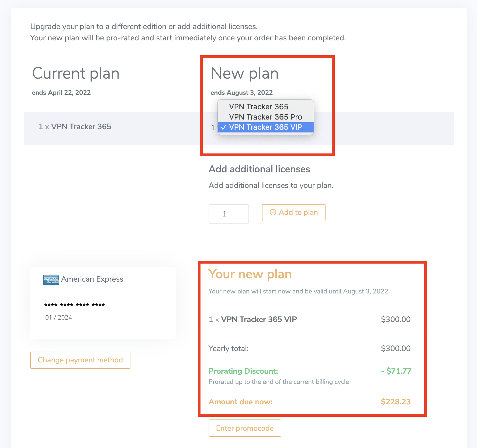Click the Add additional licenses heading
Viewport: 477px width, 448px height.
259,169
